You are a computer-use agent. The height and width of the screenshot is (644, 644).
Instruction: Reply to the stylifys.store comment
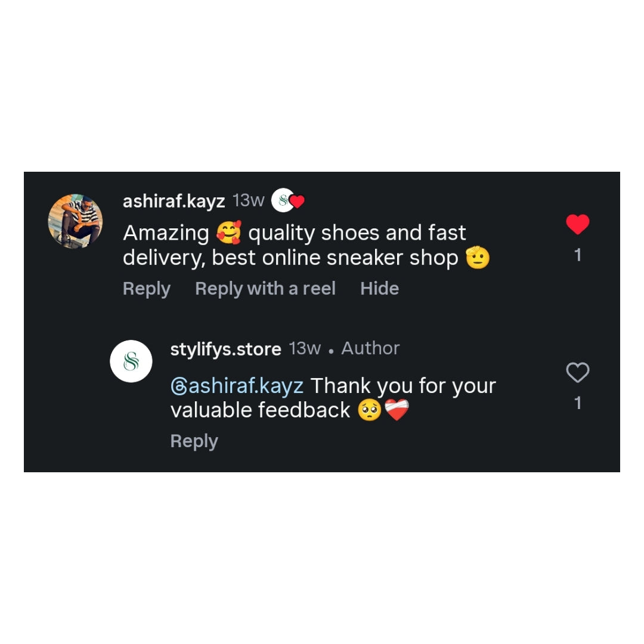click(x=194, y=441)
